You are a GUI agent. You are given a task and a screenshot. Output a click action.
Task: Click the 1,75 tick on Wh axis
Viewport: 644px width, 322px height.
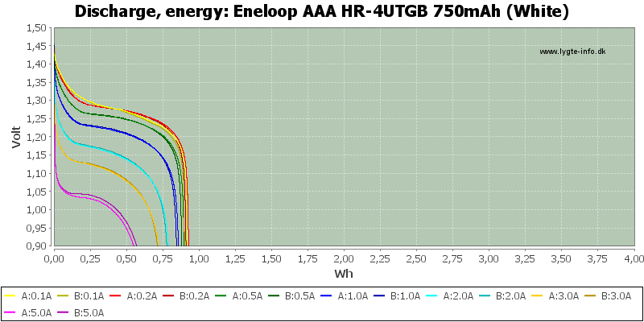pyautogui.click(x=308, y=258)
